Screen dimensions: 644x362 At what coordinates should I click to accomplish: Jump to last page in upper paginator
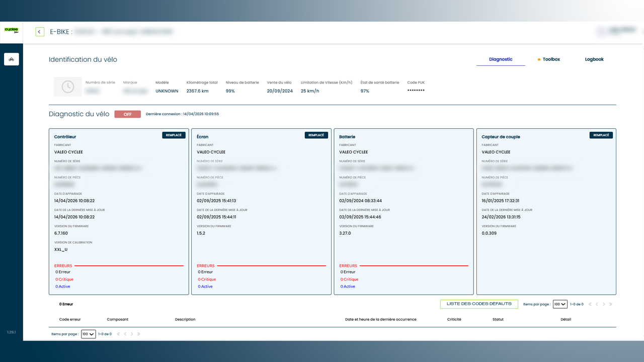pos(611,304)
